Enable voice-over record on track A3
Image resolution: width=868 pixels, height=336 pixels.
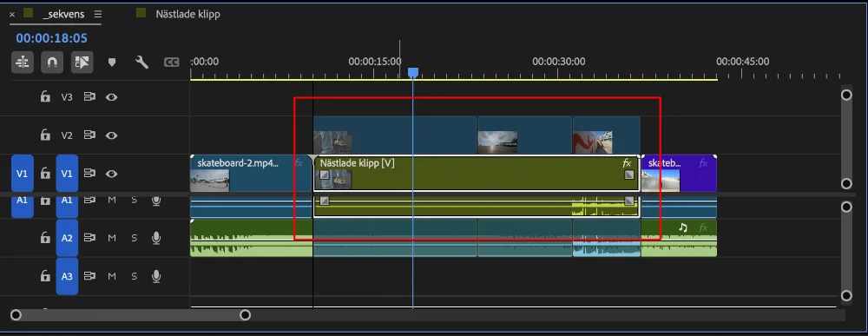156,276
